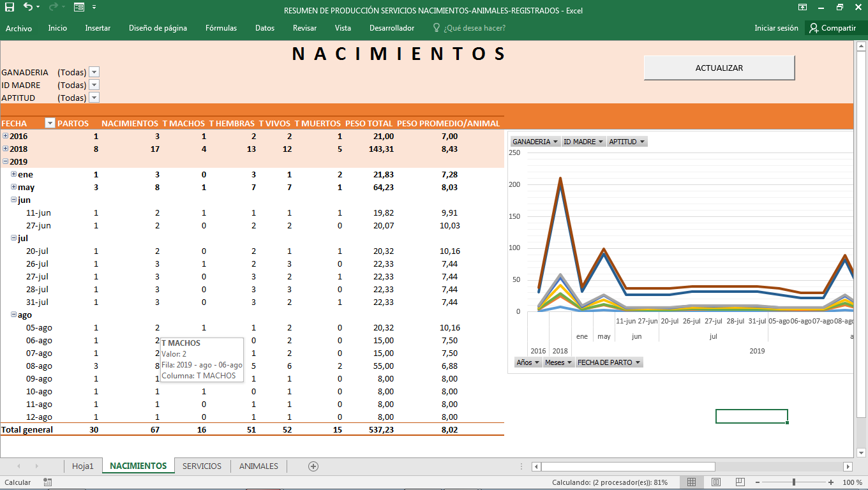Open the FECHA column filter dropdown
Image resolution: width=868 pixels, height=490 pixels.
click(x=50, y=123)
